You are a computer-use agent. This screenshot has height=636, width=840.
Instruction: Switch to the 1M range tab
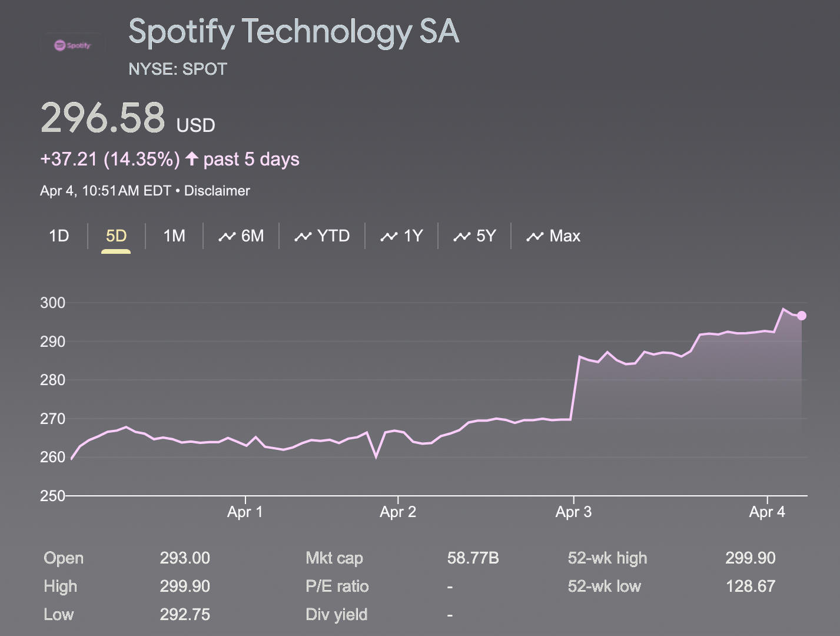[x=174, y=236]
